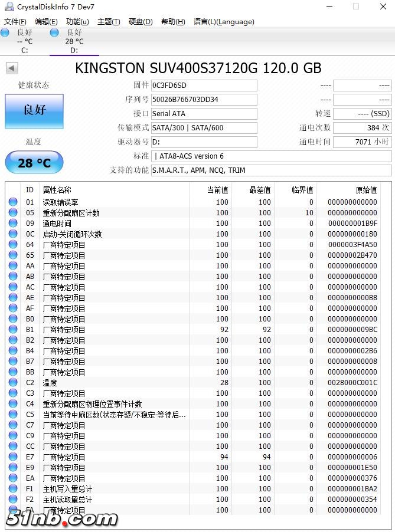Click the status icon for attribute 01
This screenshot has width=395, height=532.
pos(13,202)
